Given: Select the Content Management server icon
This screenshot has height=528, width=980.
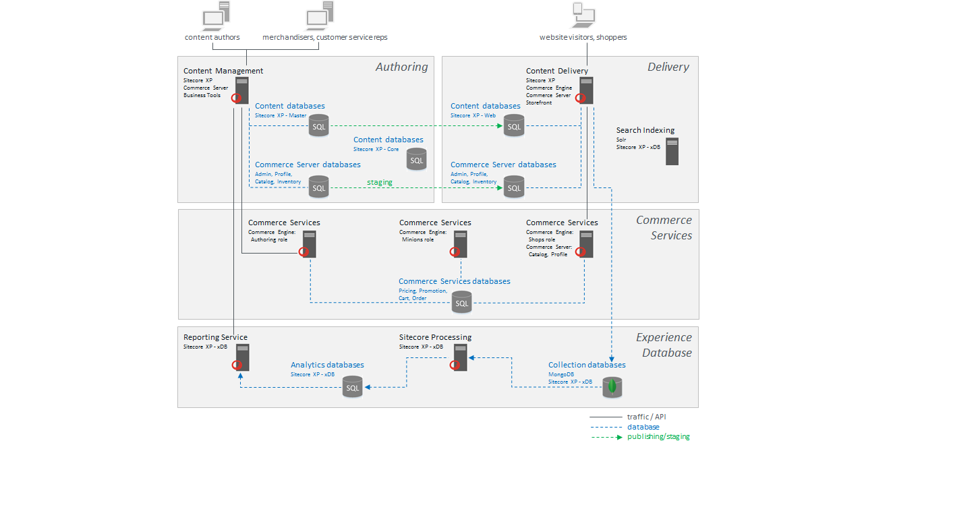Looking at the screenshot, I should (241, 90).
